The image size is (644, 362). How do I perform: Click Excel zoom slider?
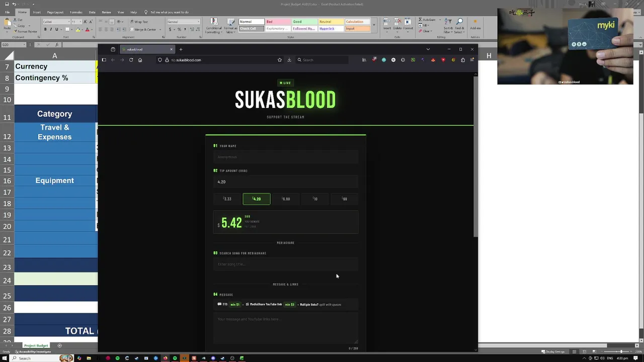pos(621,351)
